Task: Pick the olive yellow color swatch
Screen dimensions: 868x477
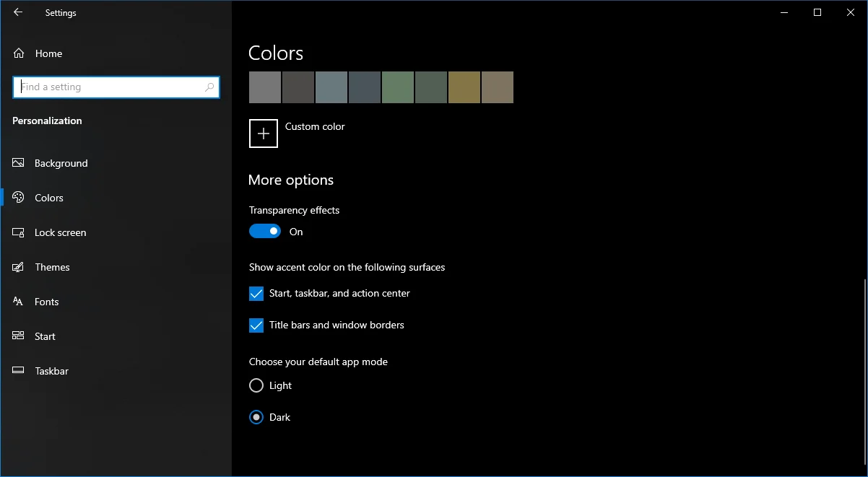Action: click(464, 87)
